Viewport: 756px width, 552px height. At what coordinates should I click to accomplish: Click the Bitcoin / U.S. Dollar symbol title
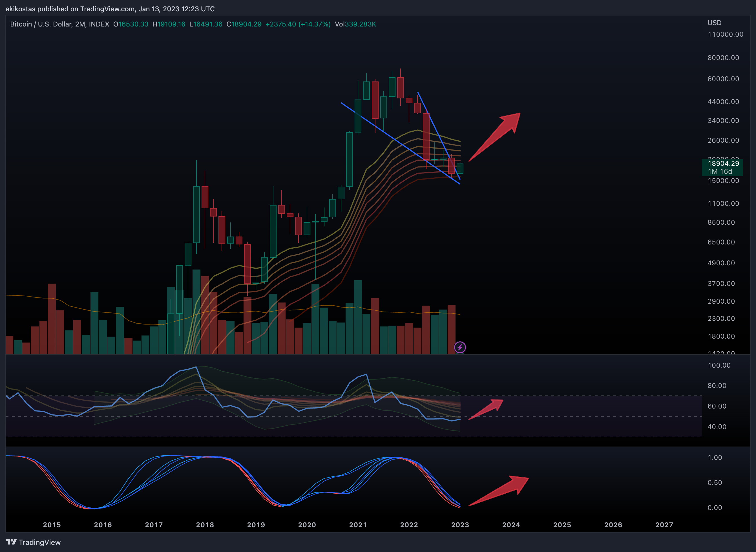(x=59, y=24)
